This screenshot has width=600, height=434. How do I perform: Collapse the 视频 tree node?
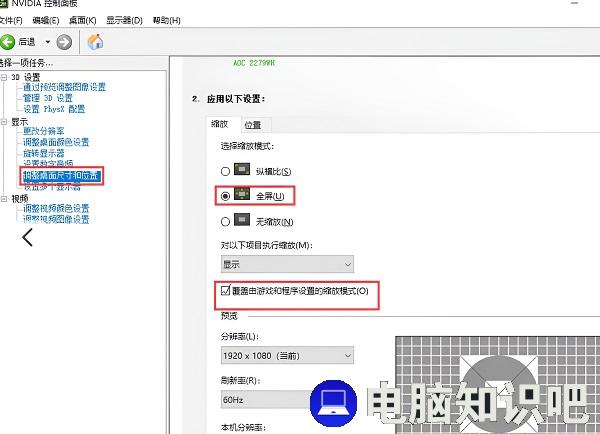pos(4,199)
